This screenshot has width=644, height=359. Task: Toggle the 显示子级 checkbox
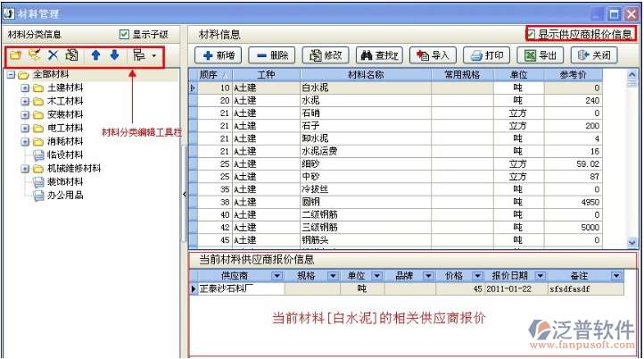point(124,35)
